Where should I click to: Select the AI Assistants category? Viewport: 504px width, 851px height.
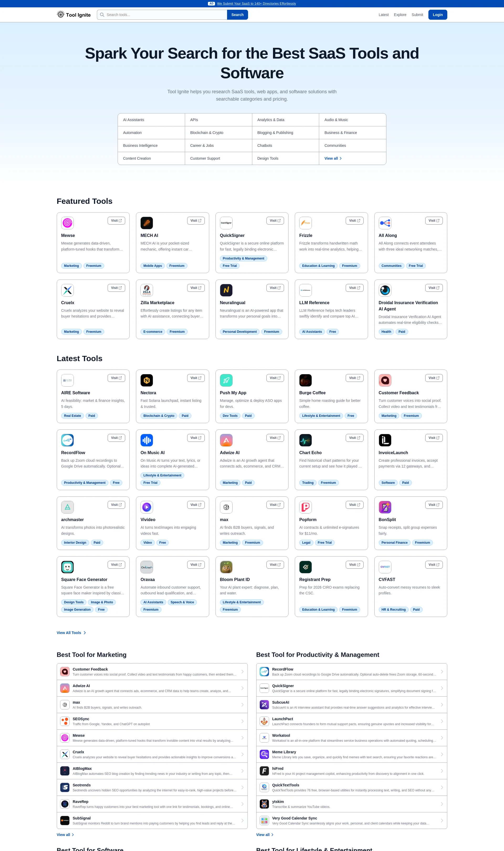point(151,120)
